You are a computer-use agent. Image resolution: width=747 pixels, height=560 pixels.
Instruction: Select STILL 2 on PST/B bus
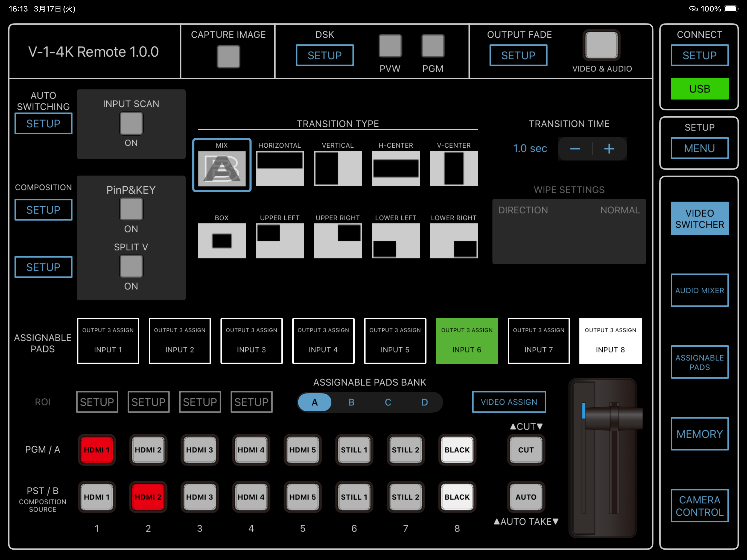point(405,497)
